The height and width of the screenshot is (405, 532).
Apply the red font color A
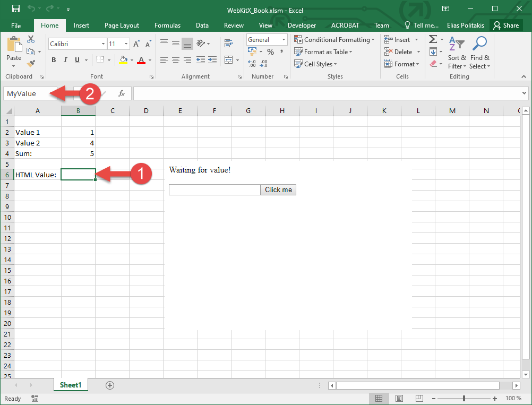click(141, 60)
